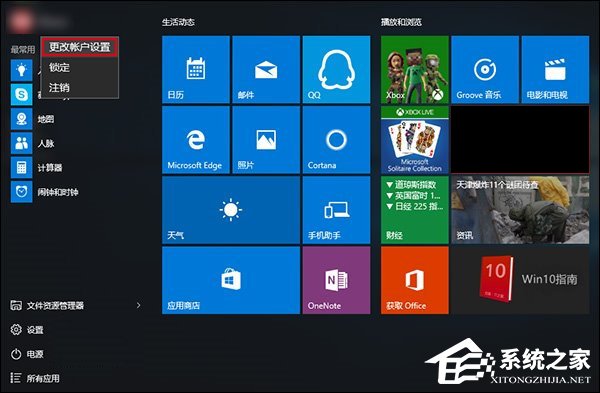Viewport: 600px width, 393px height.
Task: Open the 地图 maps app
Action: point(33,119)
